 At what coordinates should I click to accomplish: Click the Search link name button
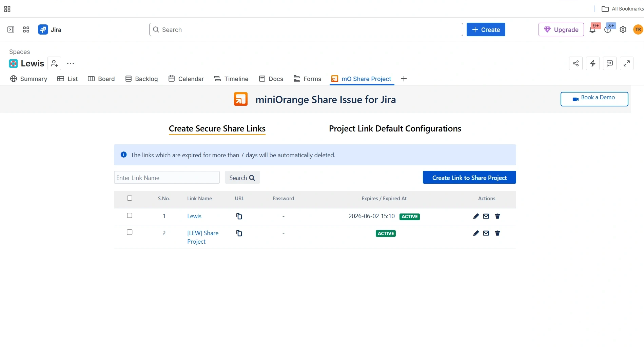tap(242, 178)
